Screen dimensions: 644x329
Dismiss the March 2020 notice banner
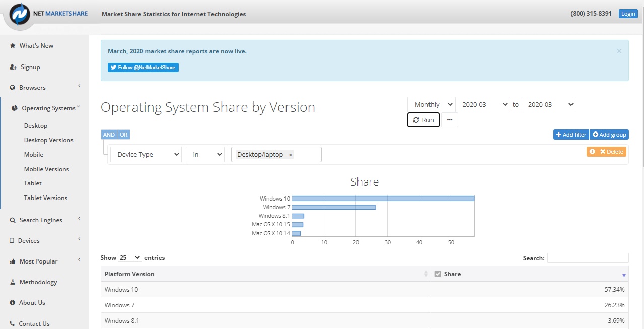tap(619, 51)
